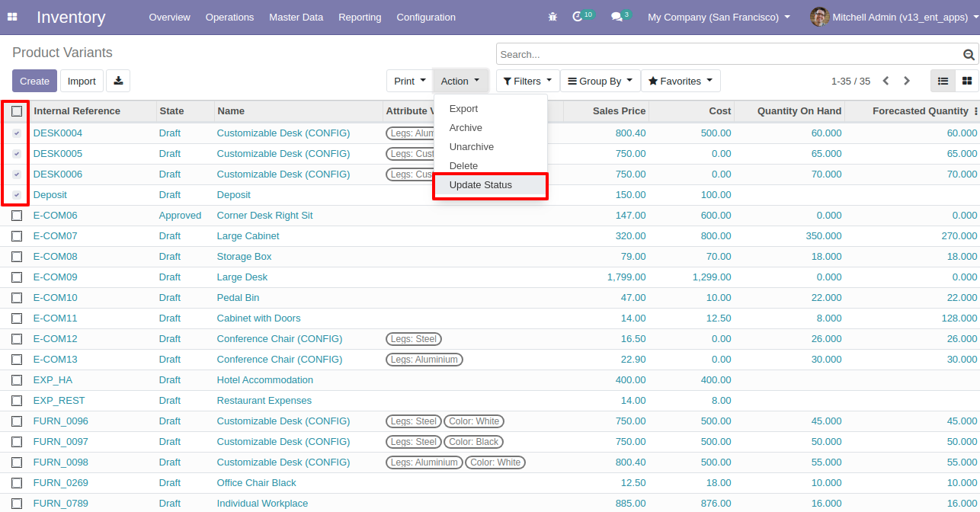The height and width of the screenshot is (512, 980).
Task: Click the download export icon button
Action: point(118,81)
